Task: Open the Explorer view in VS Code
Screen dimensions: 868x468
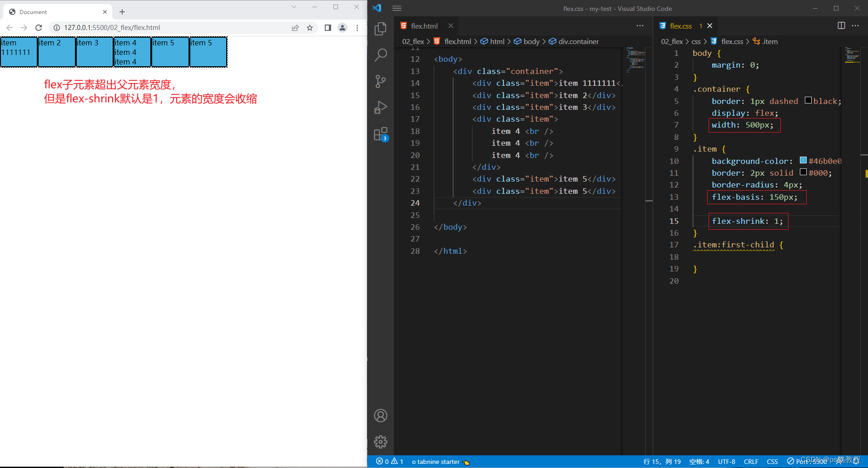Action: click(x=381, y=29)
